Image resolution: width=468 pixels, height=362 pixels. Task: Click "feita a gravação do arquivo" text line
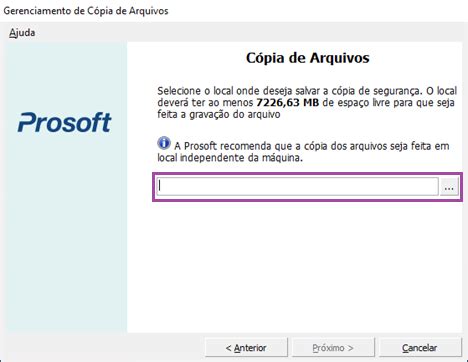(219, 114)
